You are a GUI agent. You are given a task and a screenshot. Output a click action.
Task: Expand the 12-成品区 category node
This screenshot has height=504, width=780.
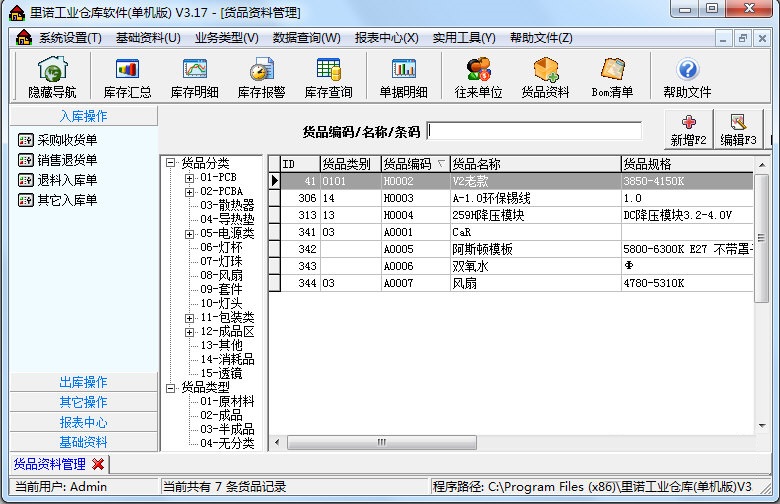click(x=190, y=332)
